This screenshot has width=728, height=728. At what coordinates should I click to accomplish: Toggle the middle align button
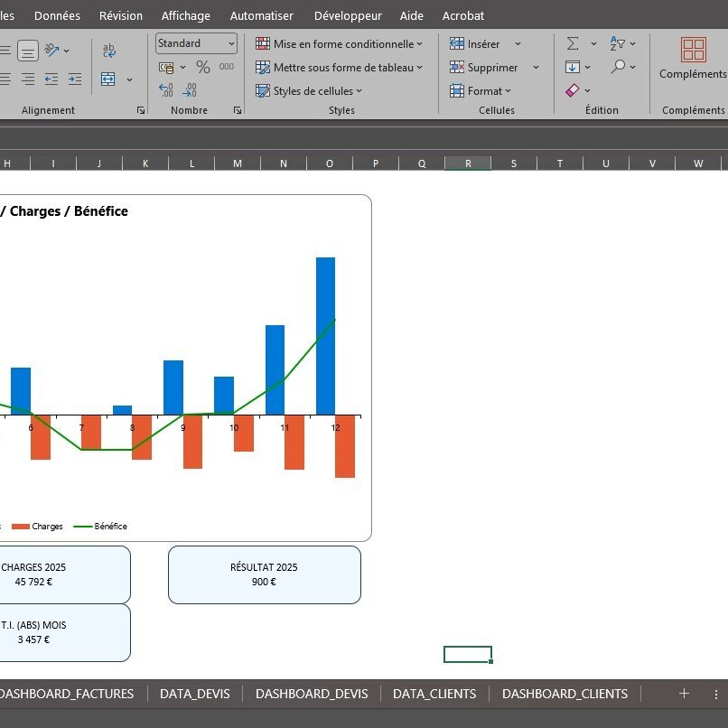point(28,51)
